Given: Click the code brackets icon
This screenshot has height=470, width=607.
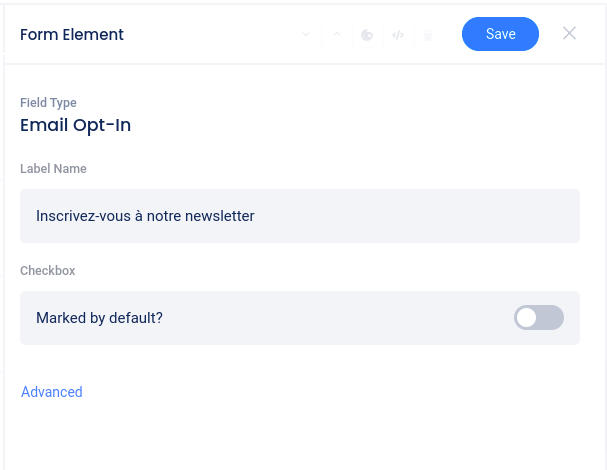Looking at the screenshot, I should click(x=398, y=35).
